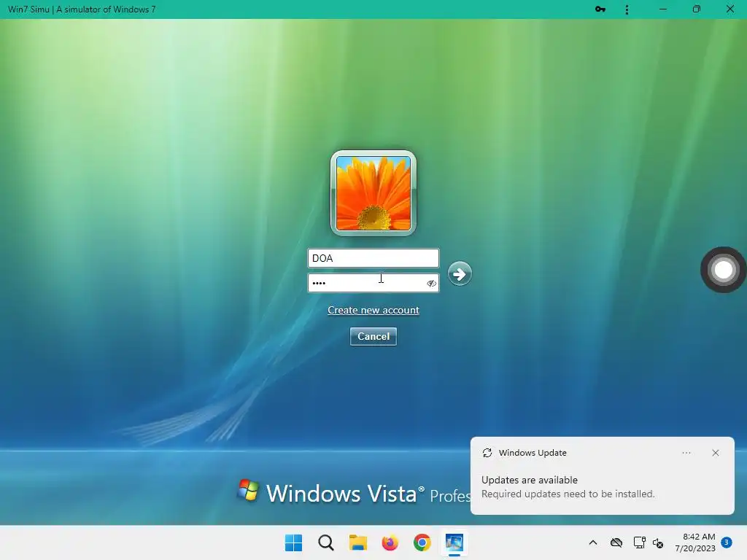Launch Firefox from taskbar
Image resolution: width=747 pixels, height=560 pixels.
point(390,542)
